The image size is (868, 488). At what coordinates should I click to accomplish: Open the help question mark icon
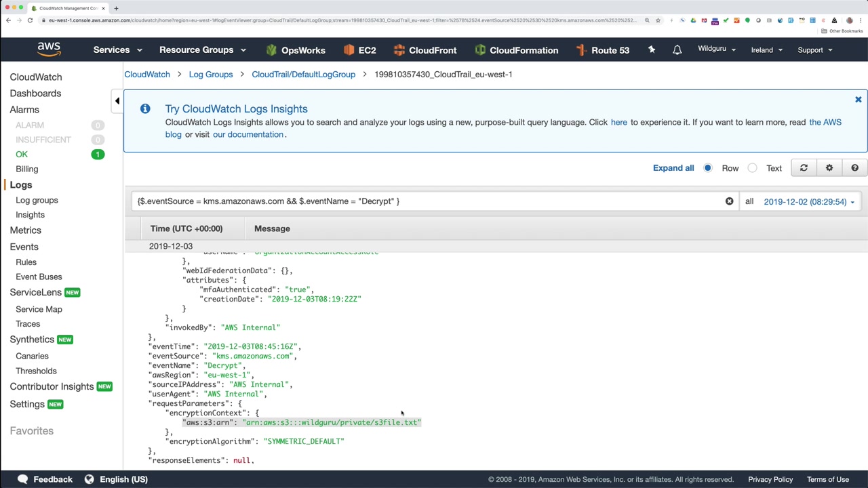point(854,168)
